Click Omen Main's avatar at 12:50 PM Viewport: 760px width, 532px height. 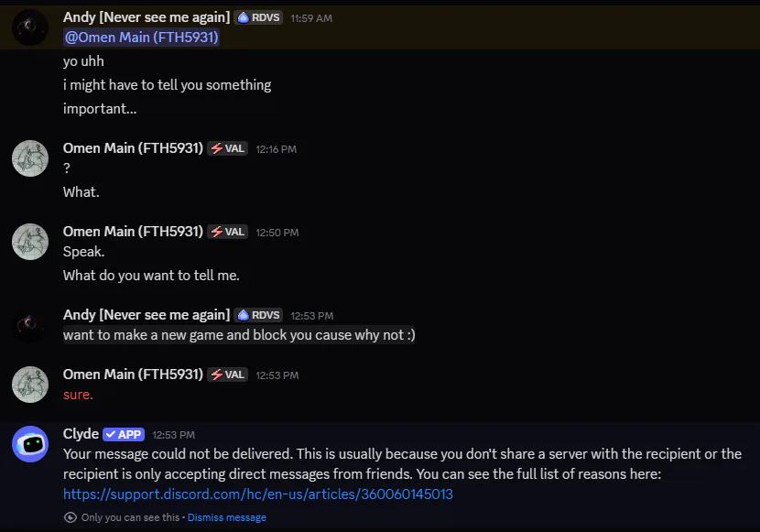click(30, 242)
